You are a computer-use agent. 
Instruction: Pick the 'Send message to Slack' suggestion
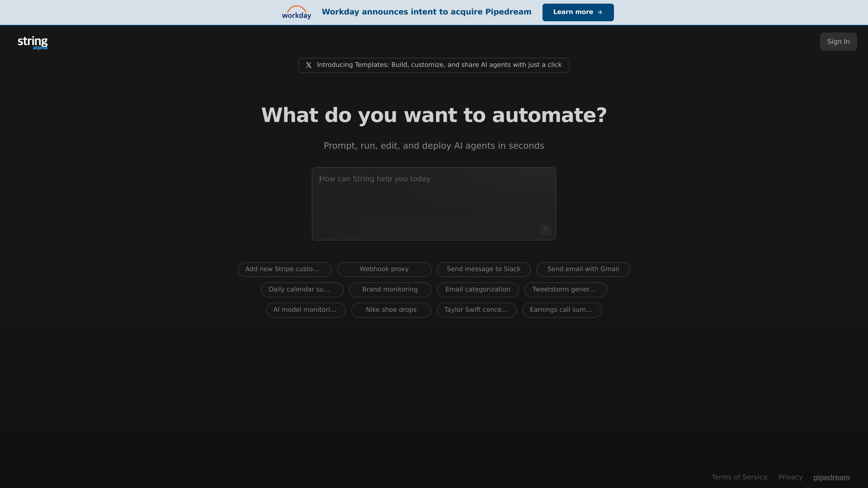484,270
